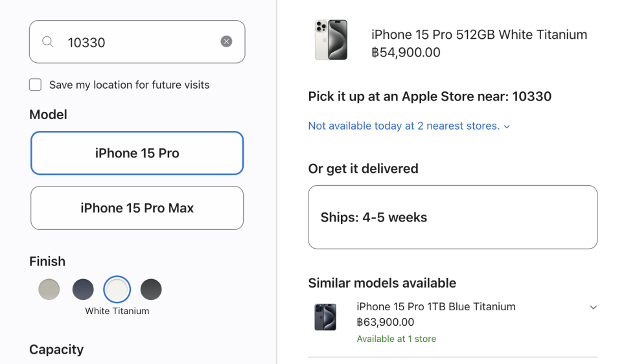
Task: Choose the Blue Titanium finish swatch
Action: click(x=83, y=290)
